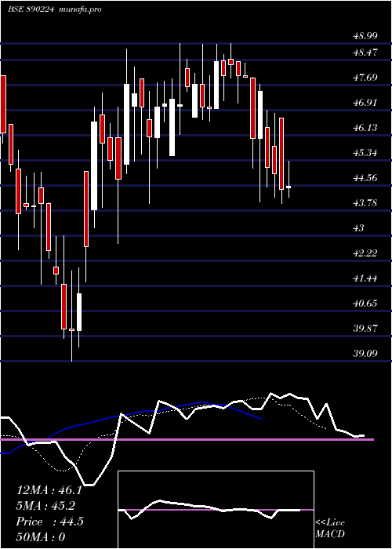
Task: Click the BSE 890224 ticker label
Action: pos(31,9)
